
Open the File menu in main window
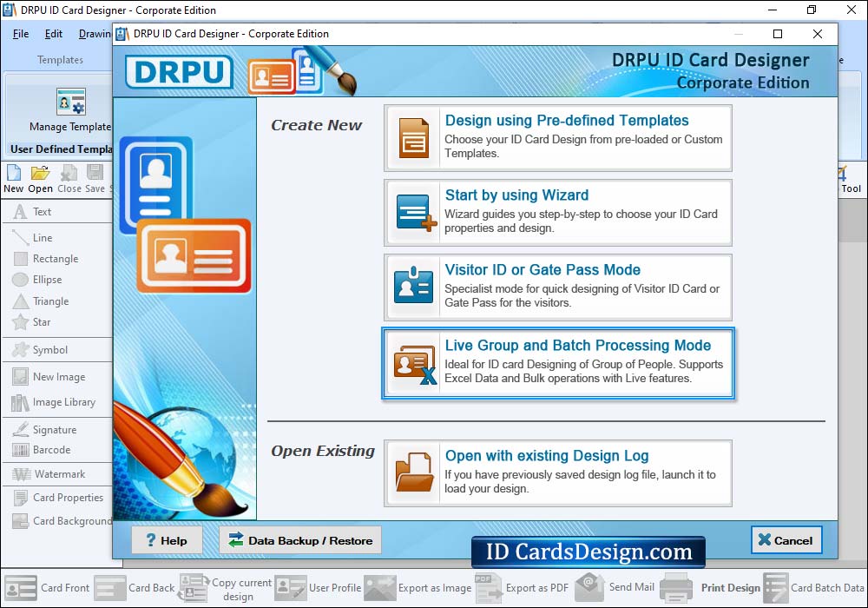pyautogui.click(x=21, y=34)
